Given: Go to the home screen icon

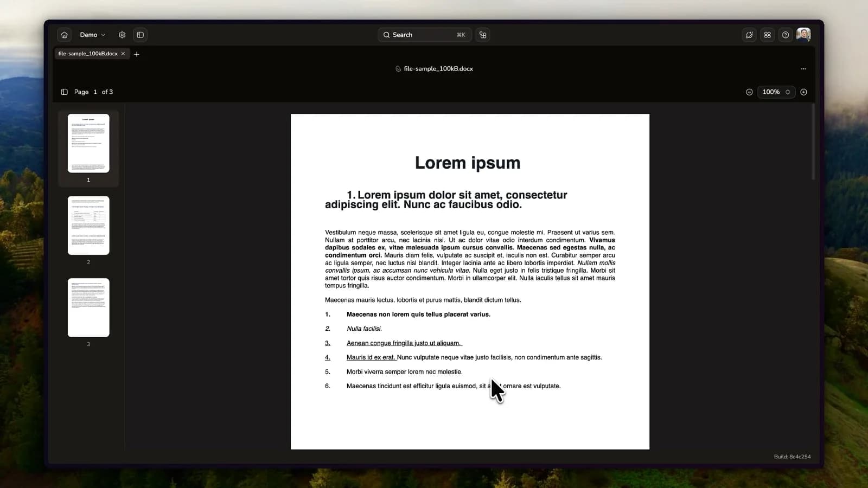Looking at the screenshot, I should click(64, 35).
